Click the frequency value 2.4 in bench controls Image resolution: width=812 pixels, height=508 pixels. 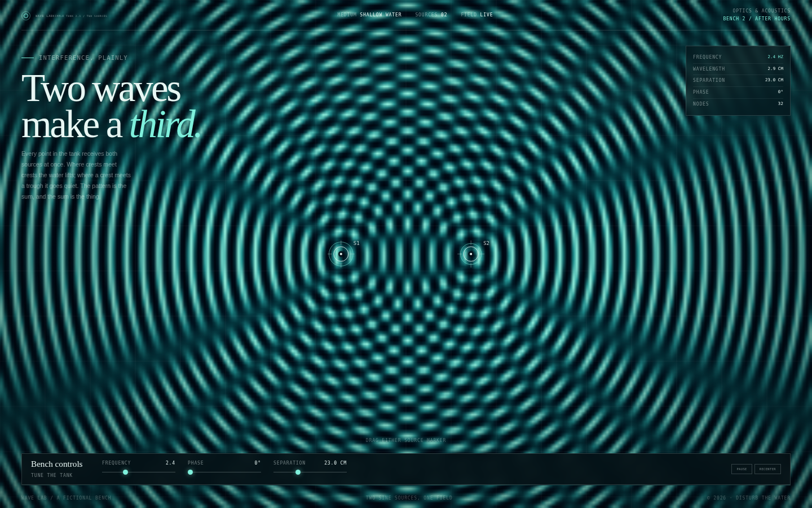170,463
